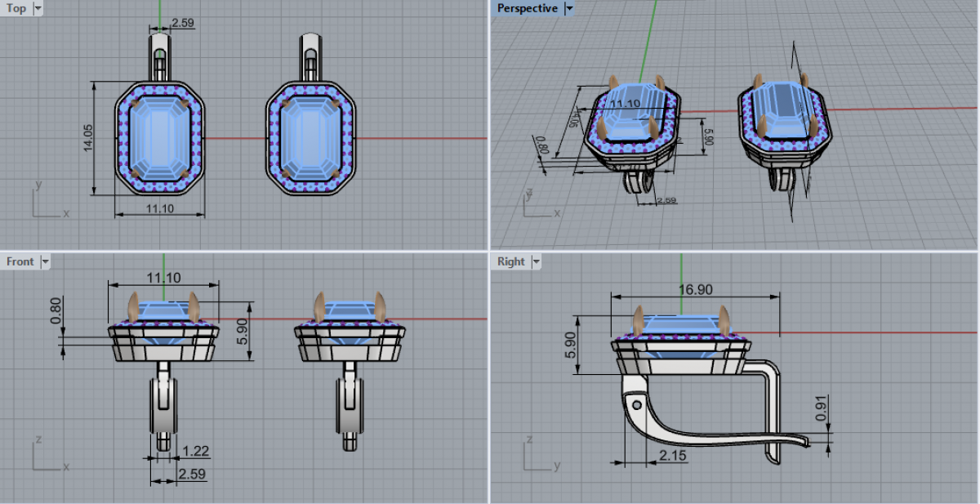The width and height of the screenshot is (980, 504).
Task: Select left earring's blue gemstone in Top view
Action: pyautogui.click(x=160, y=137)
